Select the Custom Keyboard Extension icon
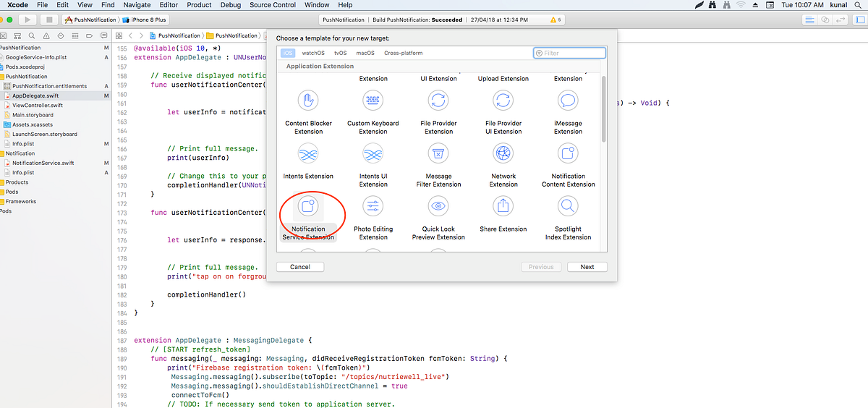Screen dimensions: 868x408 click(373, 101)
